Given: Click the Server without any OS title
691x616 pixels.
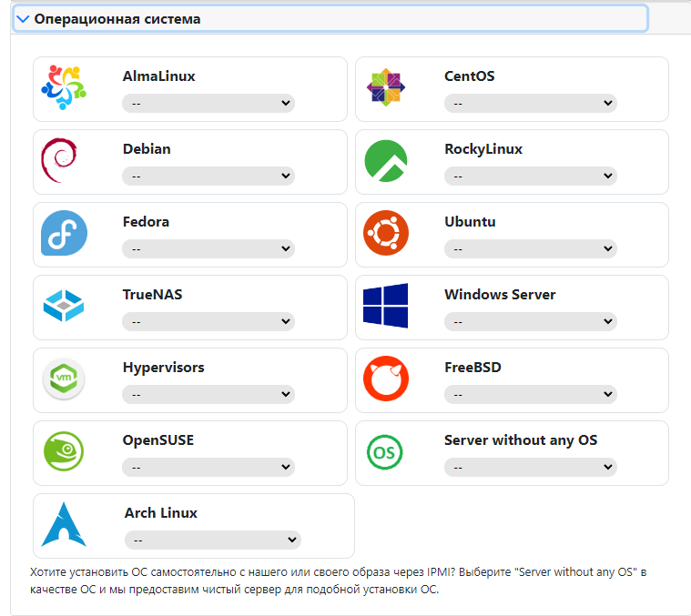Looking at the screenshot, I should click(x=521, y=440).
